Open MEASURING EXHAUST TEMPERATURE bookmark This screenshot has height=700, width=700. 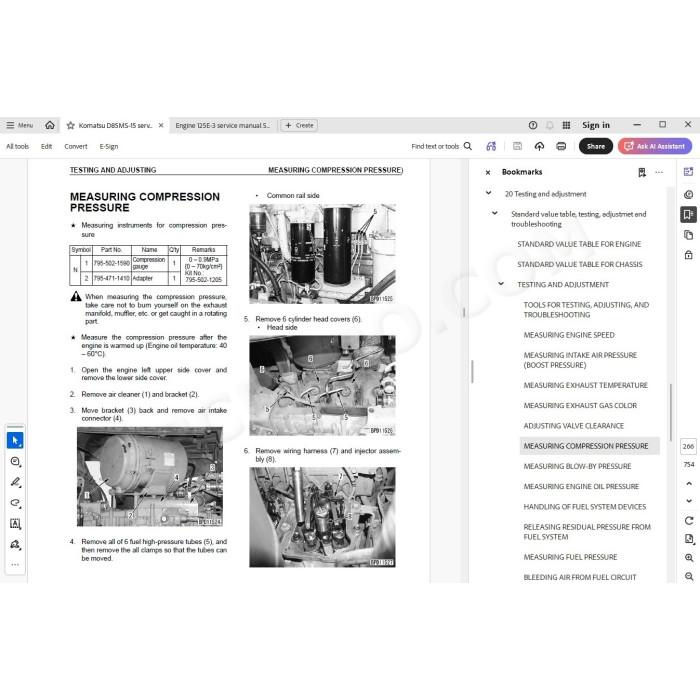point(585,385)
